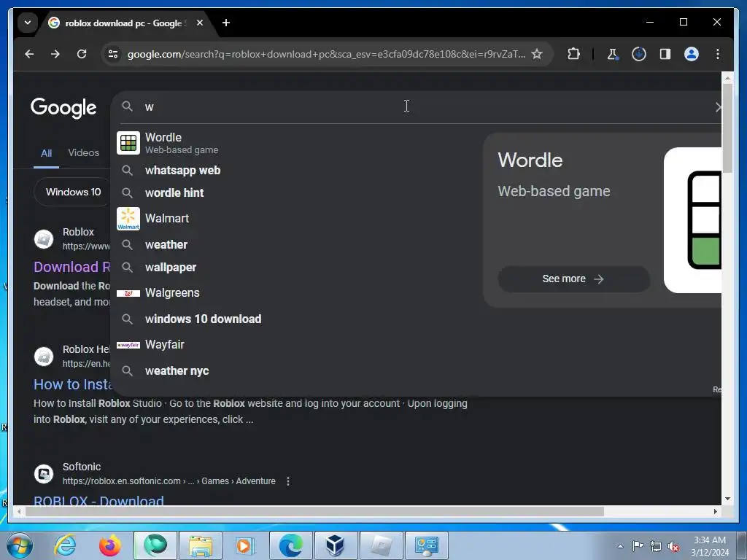Choose 'whatsapp web' suggestion
The image size is (747, 560).
tap(295, 171)
